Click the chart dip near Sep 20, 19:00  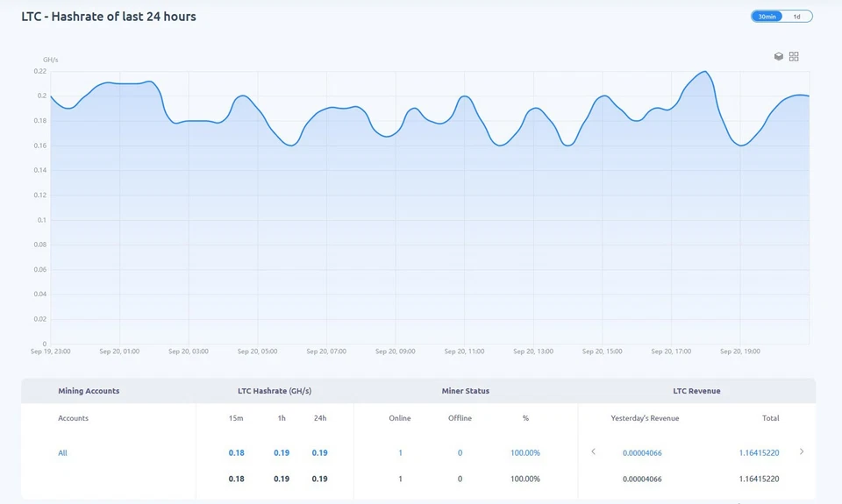click(x=741, y=146)
